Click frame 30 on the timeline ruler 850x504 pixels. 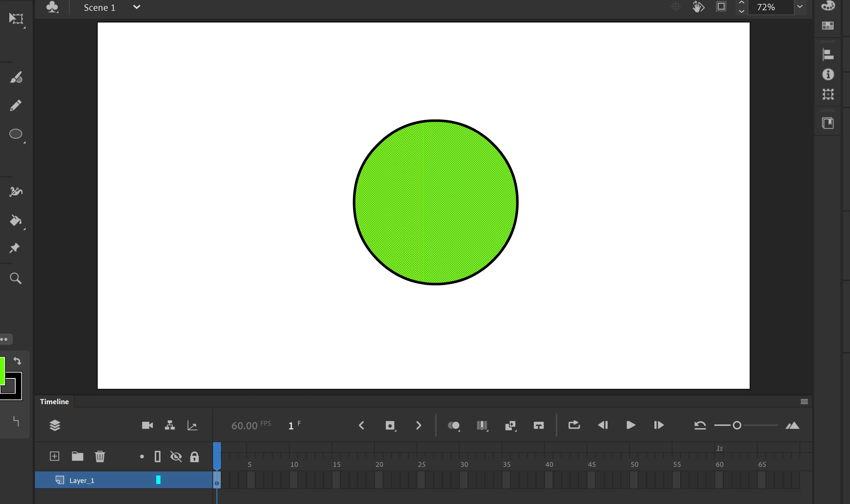pyautogui.click(x=464, y=464)
